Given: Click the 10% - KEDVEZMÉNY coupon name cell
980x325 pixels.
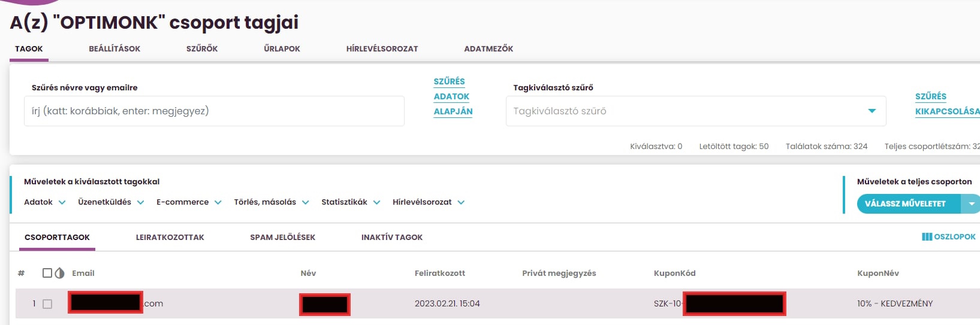Looking at the screenshot, I should [x=895, y=304].
